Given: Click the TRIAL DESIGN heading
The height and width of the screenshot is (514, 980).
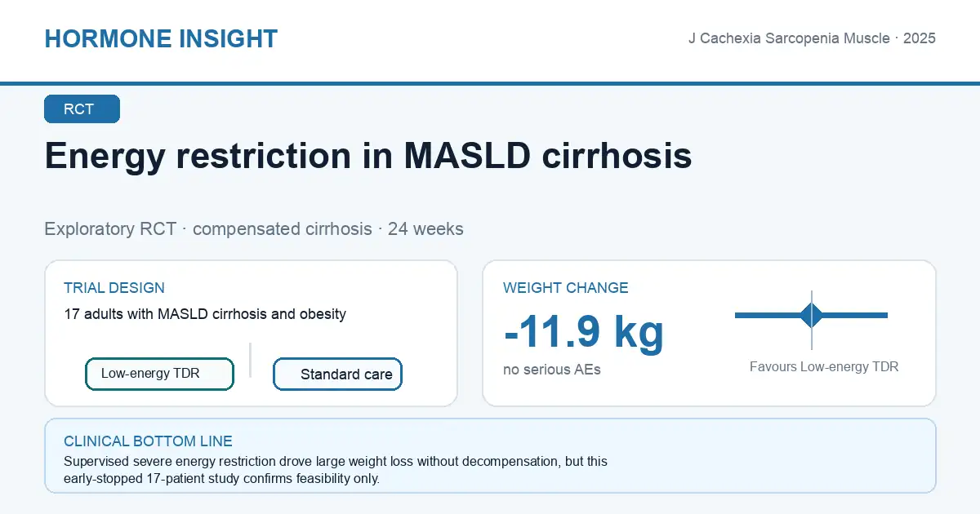Looking at the screenshot, I should tap(114, 288).
